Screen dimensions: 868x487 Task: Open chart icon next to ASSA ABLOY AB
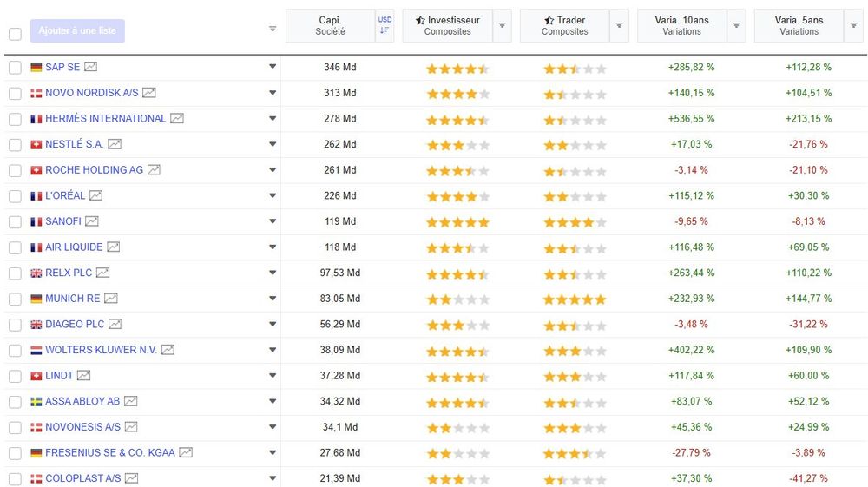pos(131,402)
